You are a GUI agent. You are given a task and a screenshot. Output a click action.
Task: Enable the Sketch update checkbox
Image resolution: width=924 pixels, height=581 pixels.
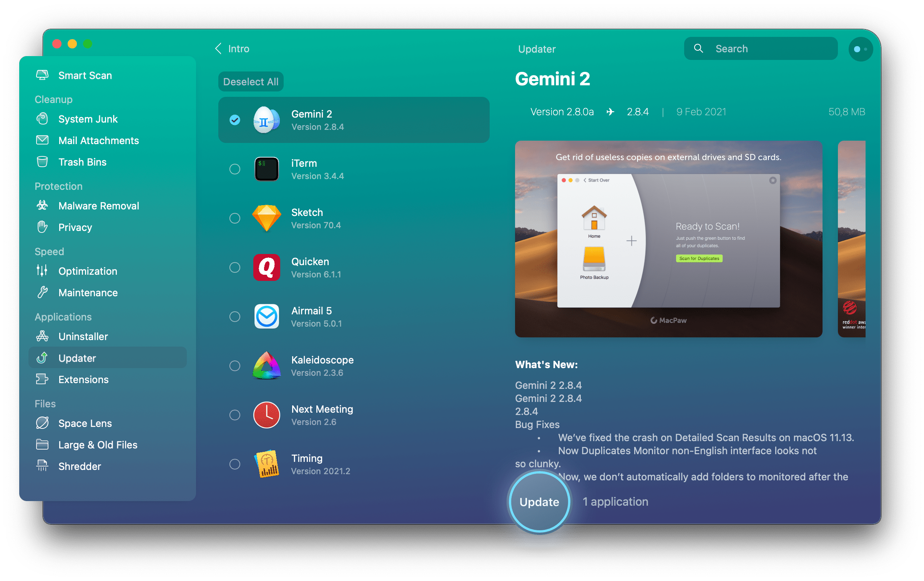(x=234, y=218)
